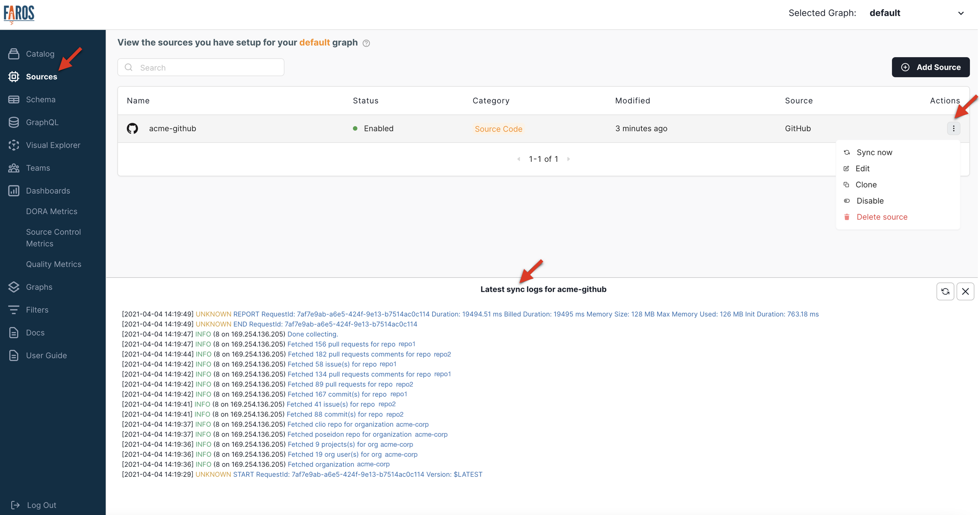The height and width of the screenshot is (515, 980).
Task: Open the Teams people icon
Action: (14, 168)
